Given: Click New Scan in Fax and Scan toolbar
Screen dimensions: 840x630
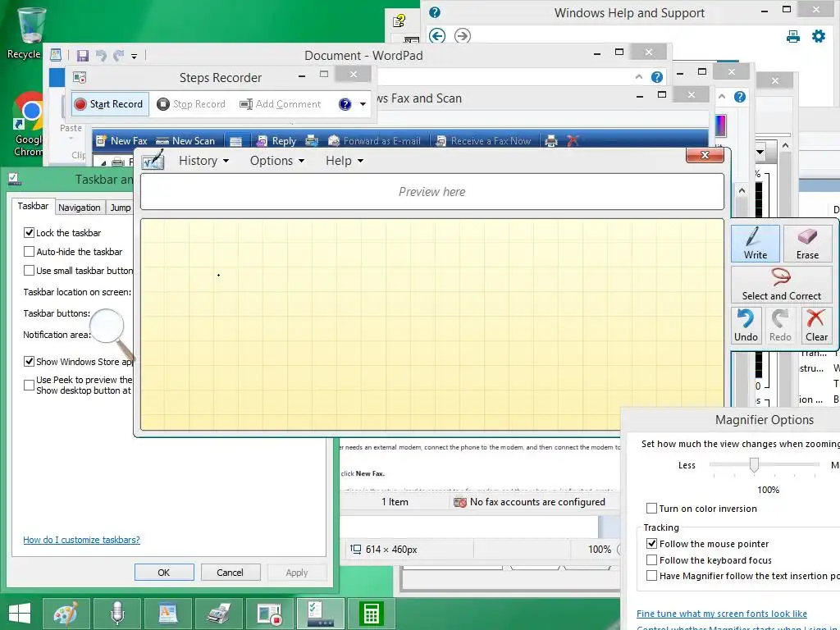Looking at the screenshot, I should pyautogui.click(x=185, y=141).
